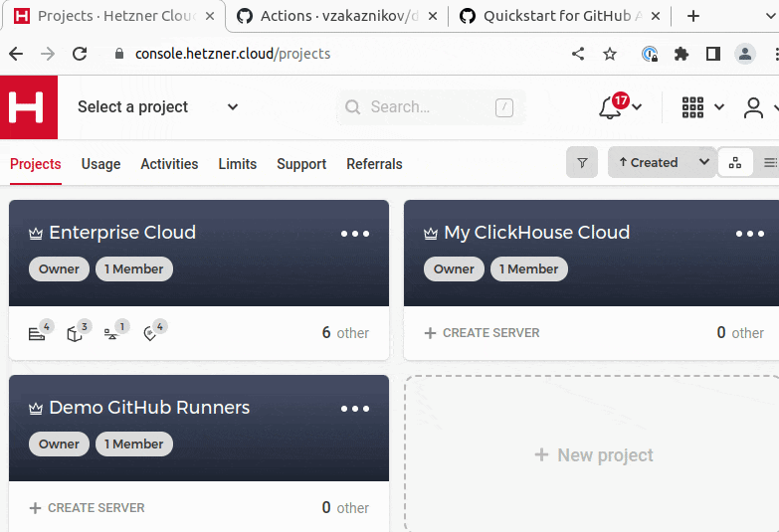Switch to the Limits tab

pos(238,164)
